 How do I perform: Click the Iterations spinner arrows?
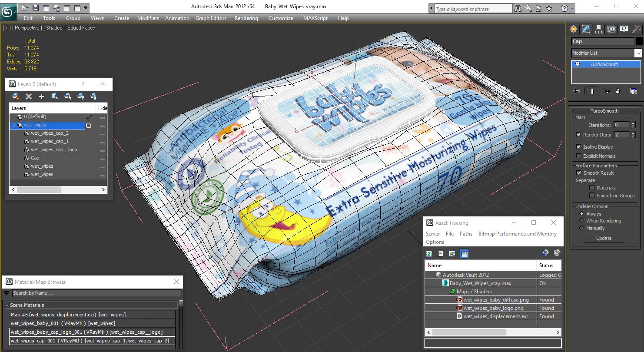[x=633, y=125]
